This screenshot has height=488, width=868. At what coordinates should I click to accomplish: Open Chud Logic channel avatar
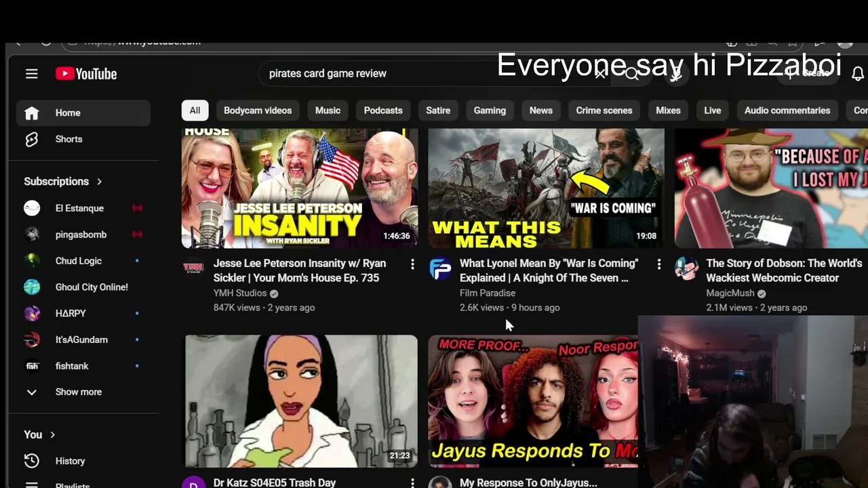(x=32, y=261)
